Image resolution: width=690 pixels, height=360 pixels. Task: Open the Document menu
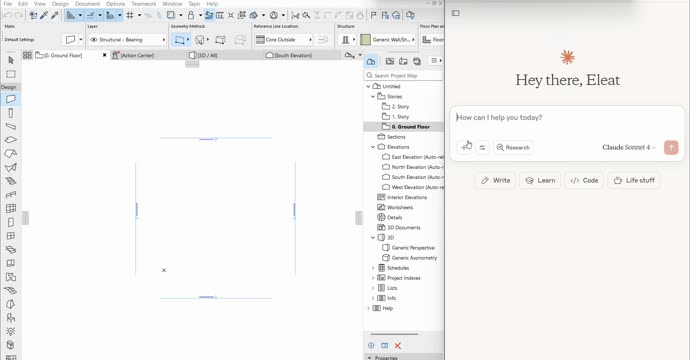(87, 4)
